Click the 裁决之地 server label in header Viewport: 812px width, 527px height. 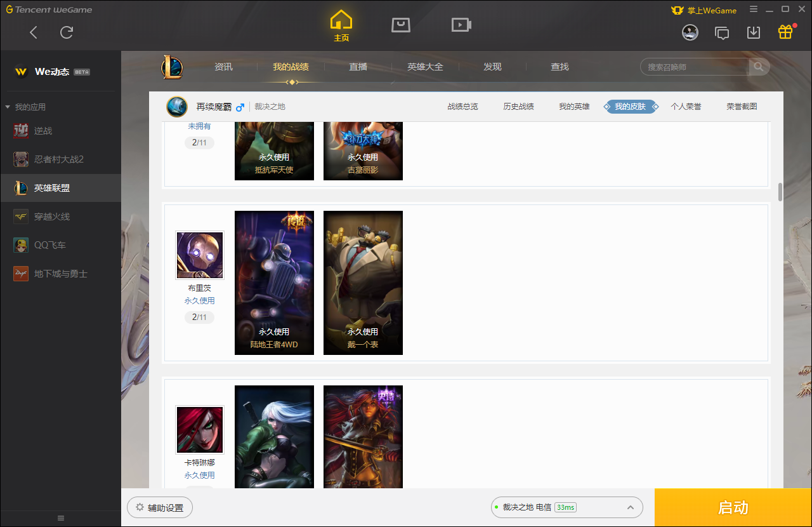point(270,107)
